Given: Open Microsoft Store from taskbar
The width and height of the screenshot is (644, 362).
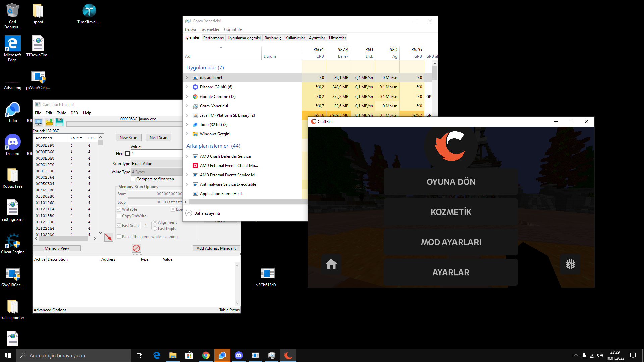Looking at the screenshot, I should pos(190,355).
